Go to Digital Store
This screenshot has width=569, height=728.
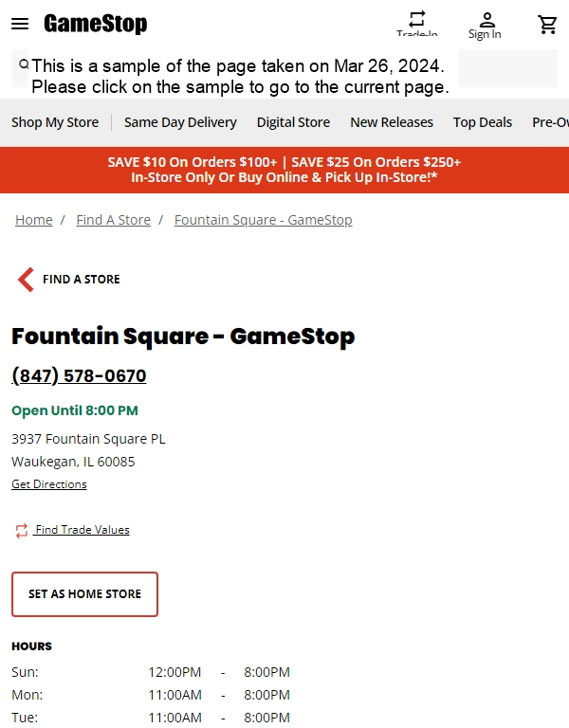pyautogui.click(x=294, y=122)
